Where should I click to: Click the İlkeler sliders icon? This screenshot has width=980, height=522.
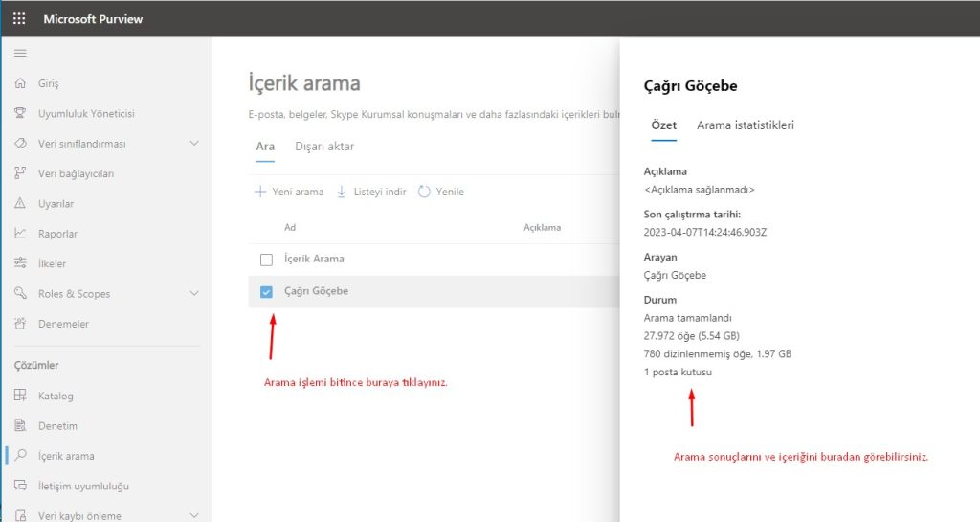pos(20,263)
